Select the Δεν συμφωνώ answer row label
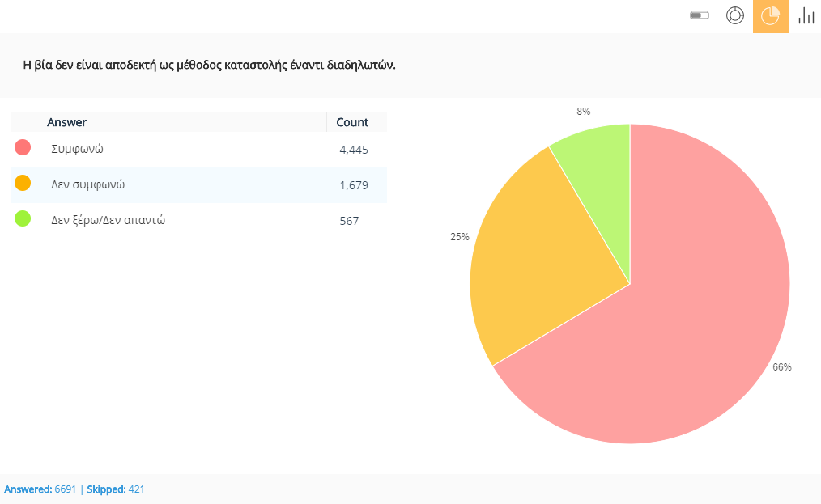This screenshot has height=504, width=821. [x=87, y=184]
